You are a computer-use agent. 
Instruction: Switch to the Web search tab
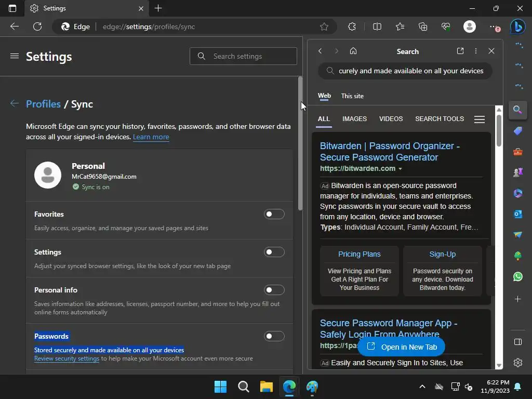(x=324, y=96)
